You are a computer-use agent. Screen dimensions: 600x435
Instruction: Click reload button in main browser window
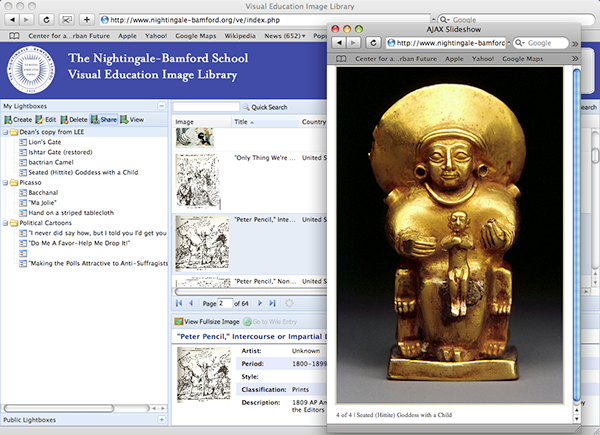(46, 20)
